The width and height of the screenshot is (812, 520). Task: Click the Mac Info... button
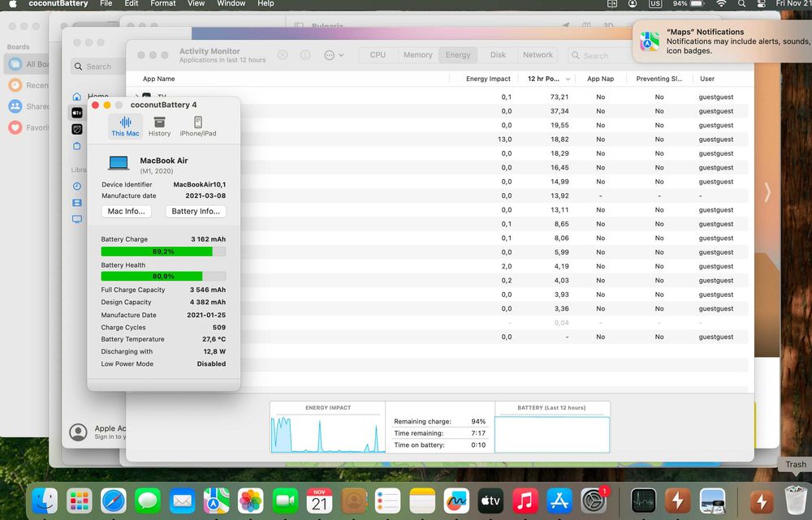(x=127, y=211)
